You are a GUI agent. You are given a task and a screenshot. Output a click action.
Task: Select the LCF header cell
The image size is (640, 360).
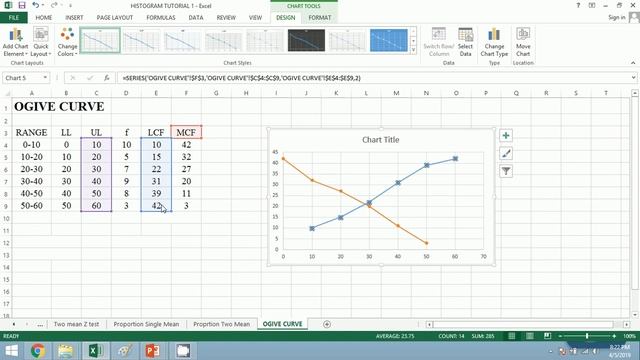click(x=156, y=132)
